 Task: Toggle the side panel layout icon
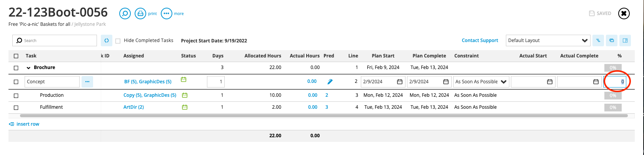(625, 40)
